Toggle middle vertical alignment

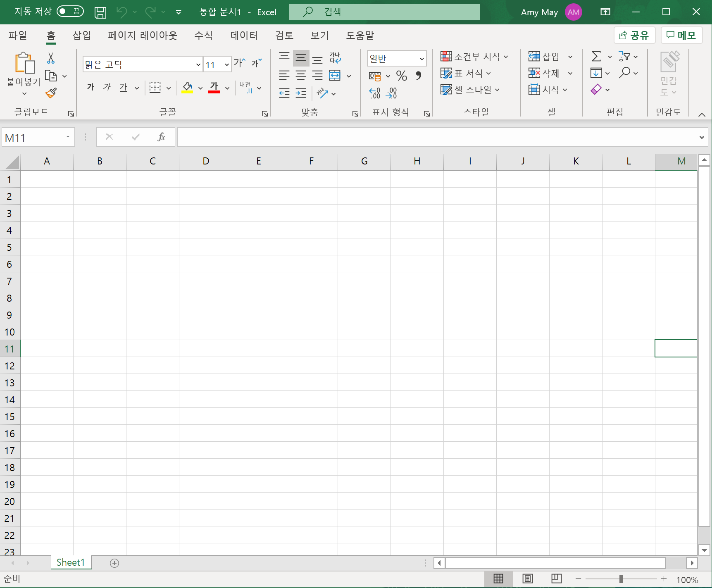coord(301,58)
